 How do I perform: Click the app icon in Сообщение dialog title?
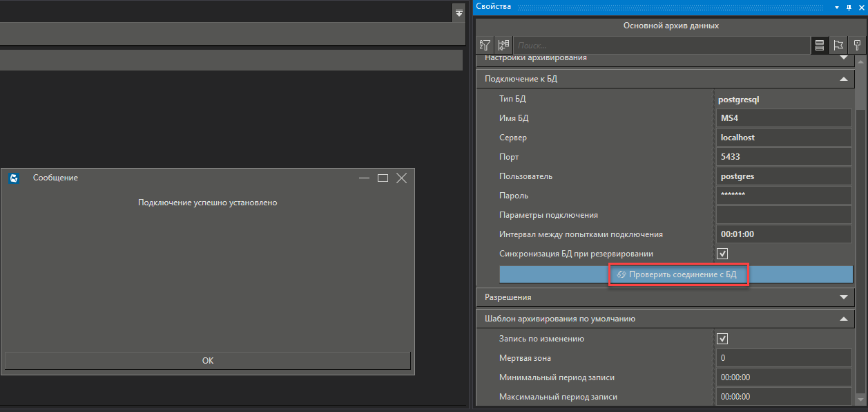[13, 178]
